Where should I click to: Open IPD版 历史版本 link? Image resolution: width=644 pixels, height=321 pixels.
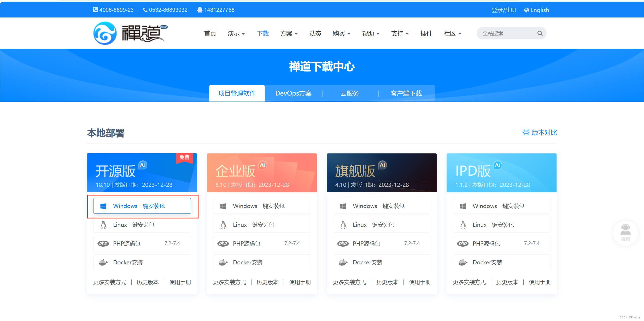[x=507, y=282]
